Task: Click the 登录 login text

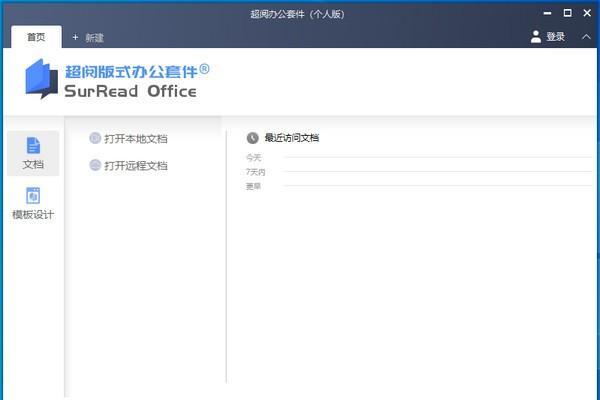Action: [555, 37]
